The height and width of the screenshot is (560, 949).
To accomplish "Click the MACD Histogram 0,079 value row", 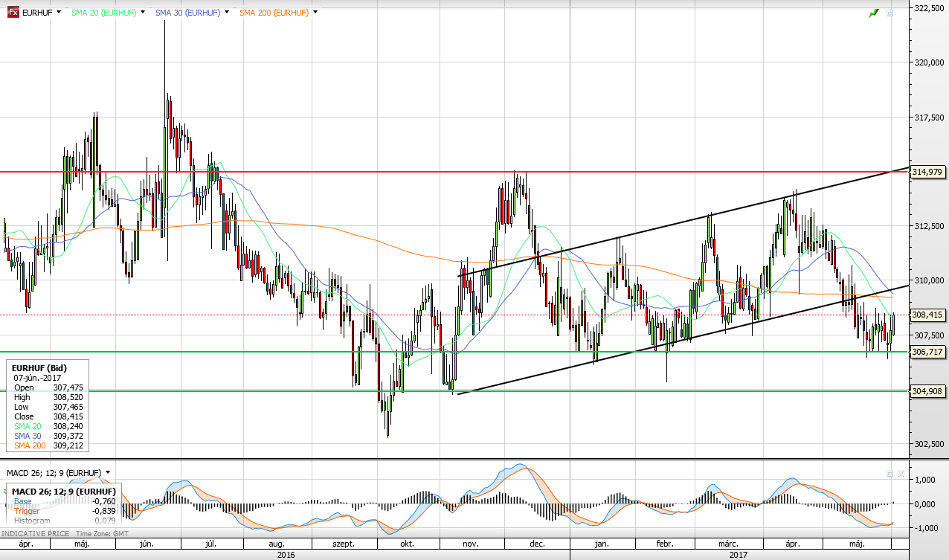I will (x=63, y=521).
